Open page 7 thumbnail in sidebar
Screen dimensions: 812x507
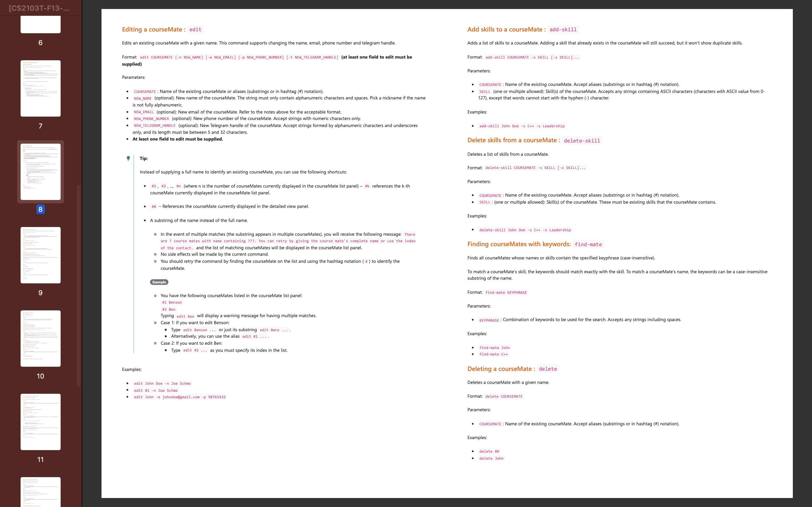[x=41, y=88]
